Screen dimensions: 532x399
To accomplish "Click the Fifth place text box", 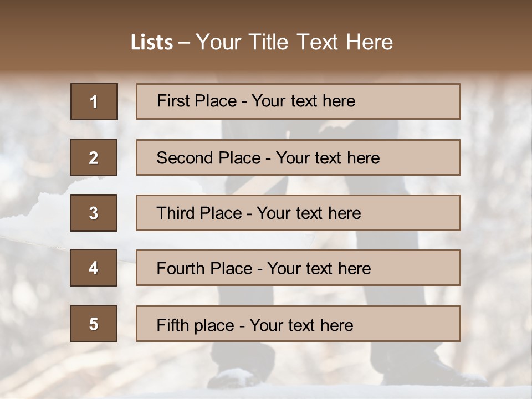I will [x=298, y=324].
